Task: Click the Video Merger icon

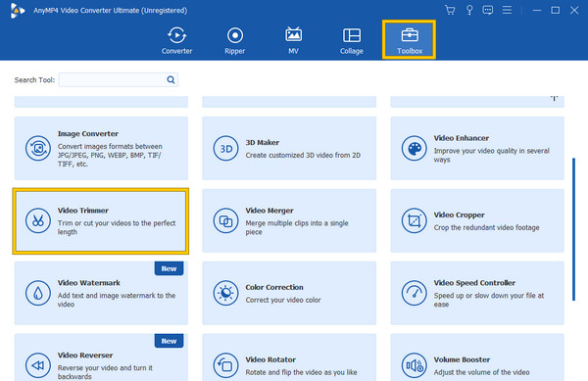Action: point(225,220)
